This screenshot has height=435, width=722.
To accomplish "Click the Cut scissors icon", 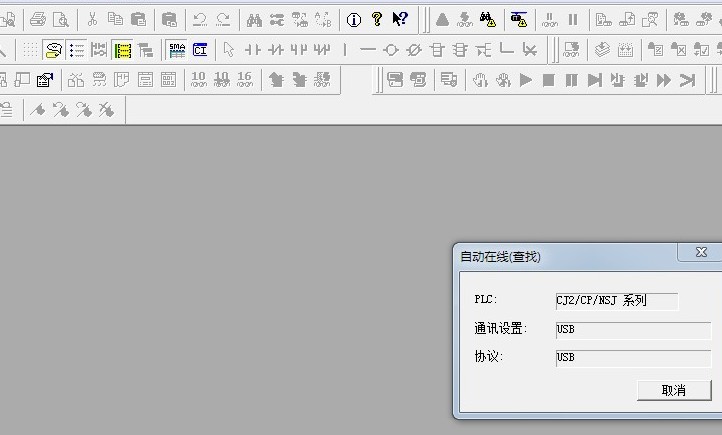I will 92,19.
